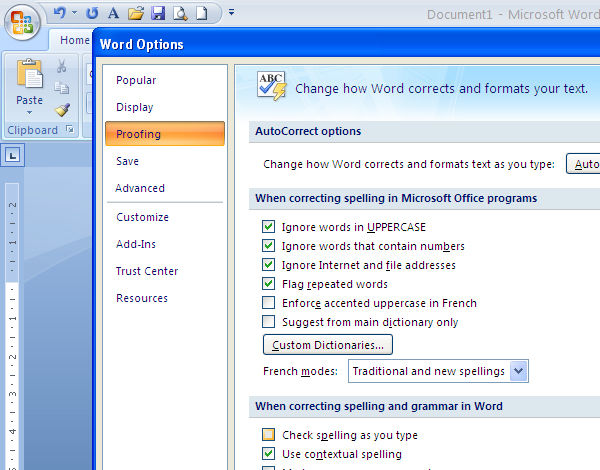
Task: Click the New blank document icon
Action: (x=201, y=13)
